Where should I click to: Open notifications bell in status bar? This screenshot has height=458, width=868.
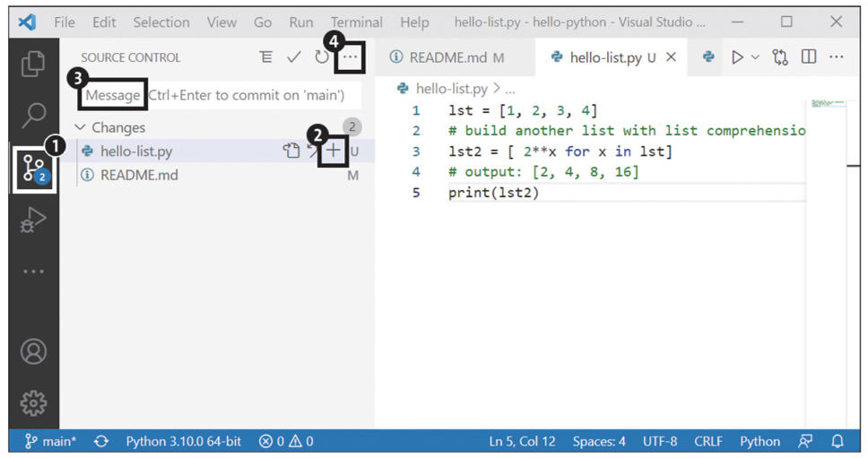point(838,441)
